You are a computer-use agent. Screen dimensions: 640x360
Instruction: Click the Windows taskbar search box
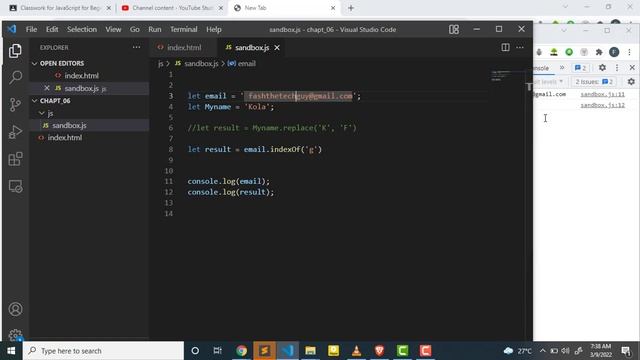click(x=104, y=351)
